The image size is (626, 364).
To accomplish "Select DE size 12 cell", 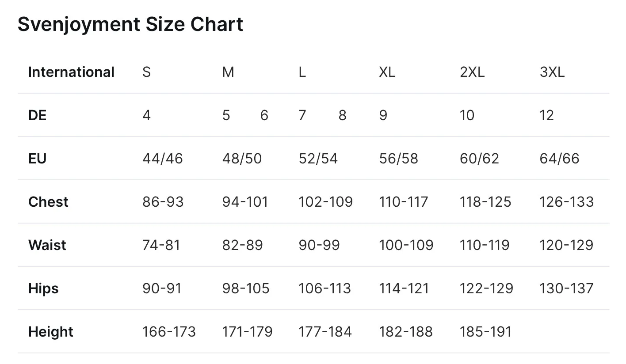I will [x=547, y=115].
